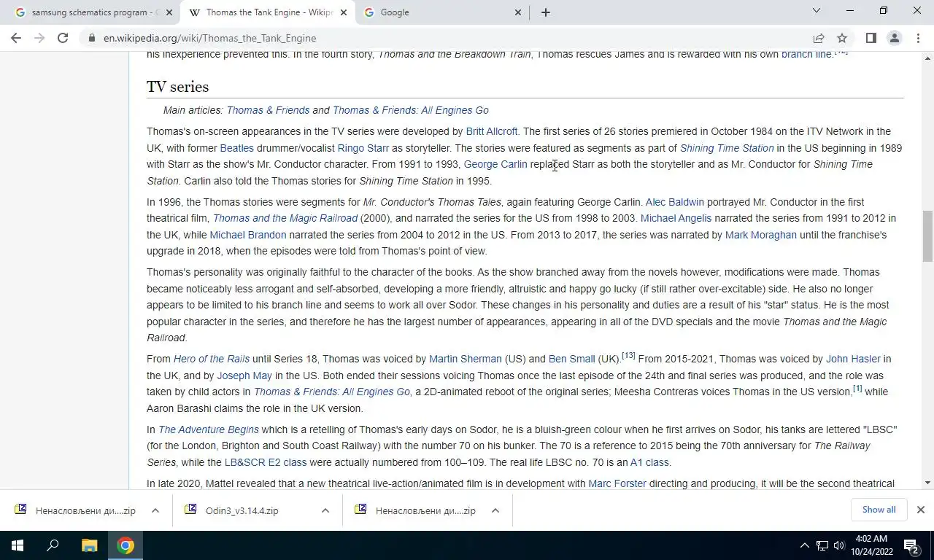Image resolution: width=934 pixels, height=560 pixels.
Task: Open the Windows Start menu
Action: pos(18,545)
